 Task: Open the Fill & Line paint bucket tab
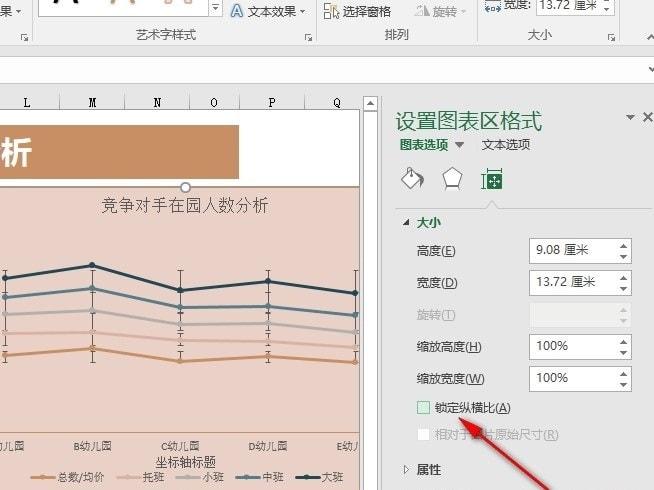pyautogui.click(x=412, y=178)
